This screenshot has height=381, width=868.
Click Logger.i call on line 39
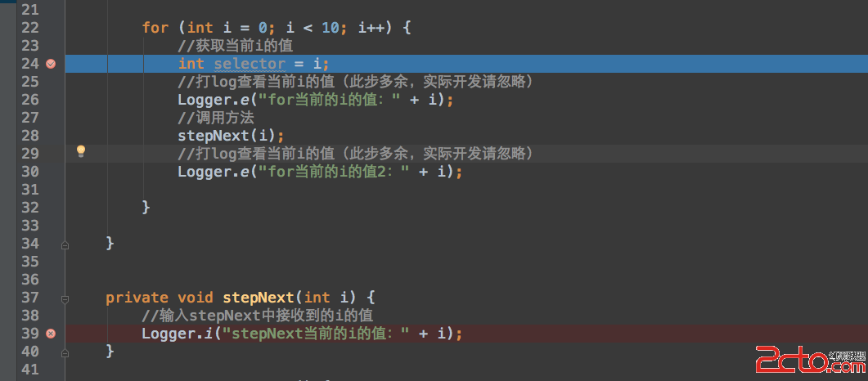tap(175, 334)
